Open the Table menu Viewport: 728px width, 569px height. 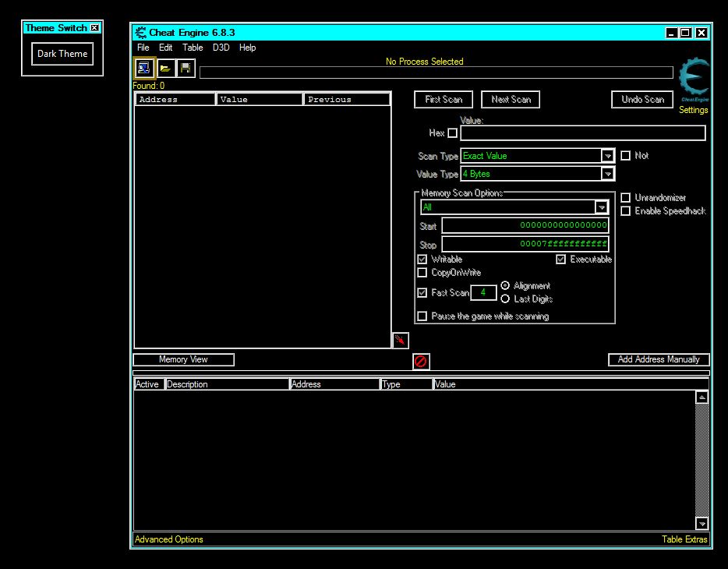click(193, 48)
